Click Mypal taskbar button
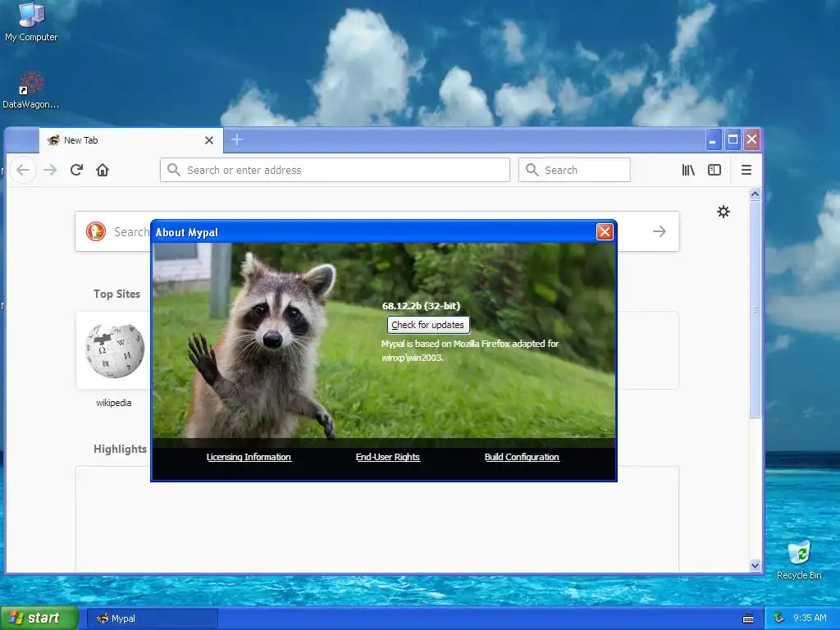 click(x=152, y=619)
